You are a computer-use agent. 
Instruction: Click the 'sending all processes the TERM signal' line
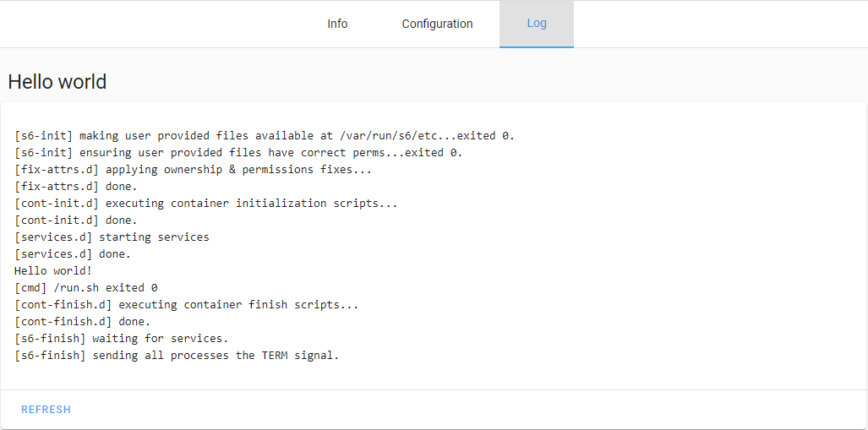point(177,356)
